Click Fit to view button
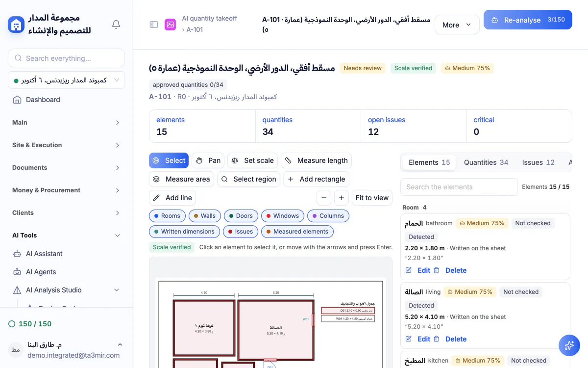 click(372, 198)
